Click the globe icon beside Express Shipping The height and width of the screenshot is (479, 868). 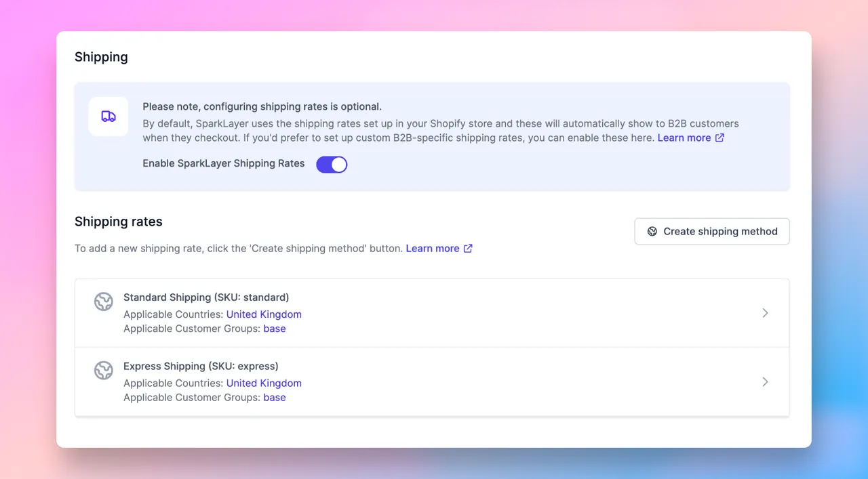[x=103, y=371]
